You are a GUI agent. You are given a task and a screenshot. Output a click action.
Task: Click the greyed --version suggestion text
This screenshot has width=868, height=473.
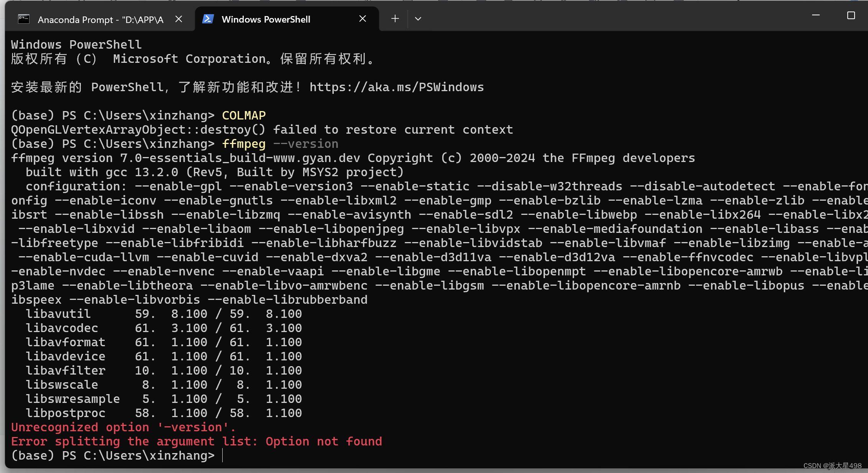point(306,144)
